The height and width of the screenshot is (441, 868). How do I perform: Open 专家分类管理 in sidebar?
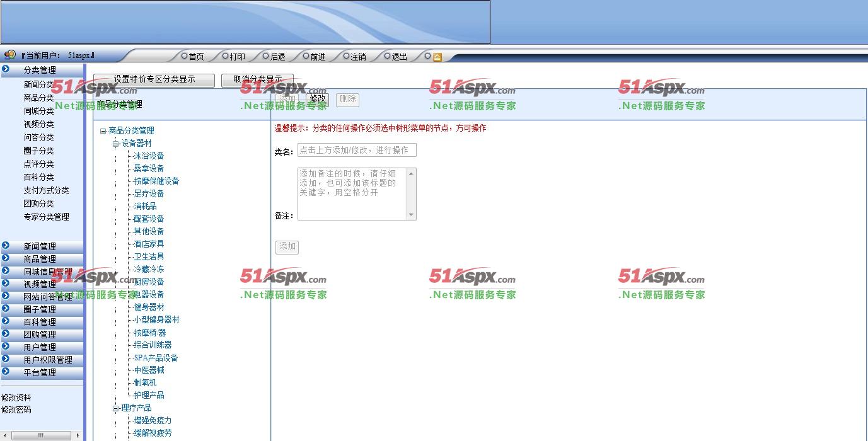pyautogui.click(x=46, y=217)
